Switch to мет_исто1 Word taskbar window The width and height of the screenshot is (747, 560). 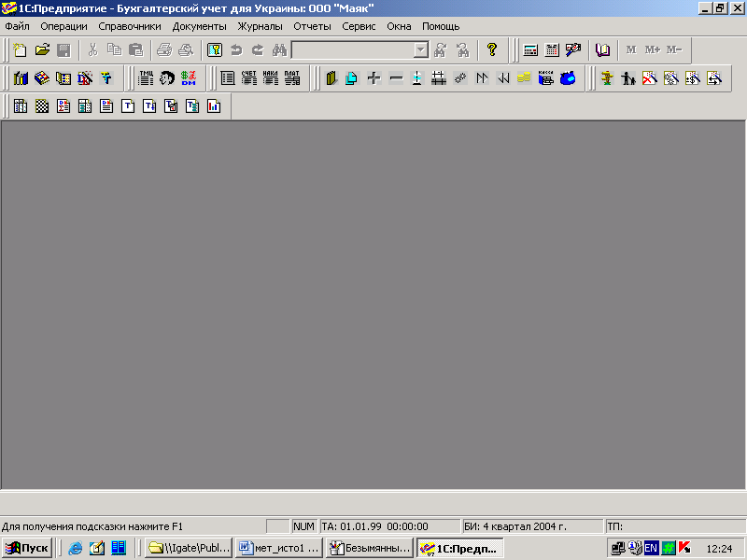278,548
